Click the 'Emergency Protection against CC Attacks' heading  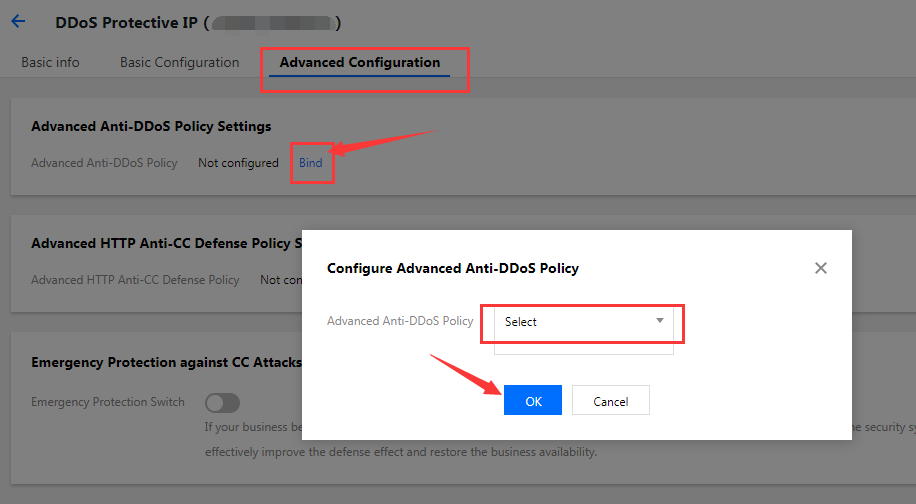166,363
